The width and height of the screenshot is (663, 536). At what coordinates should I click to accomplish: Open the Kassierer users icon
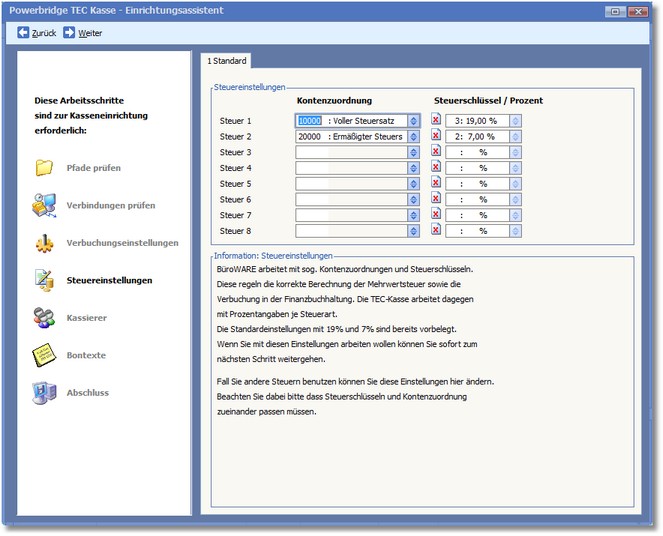(44, 318)
